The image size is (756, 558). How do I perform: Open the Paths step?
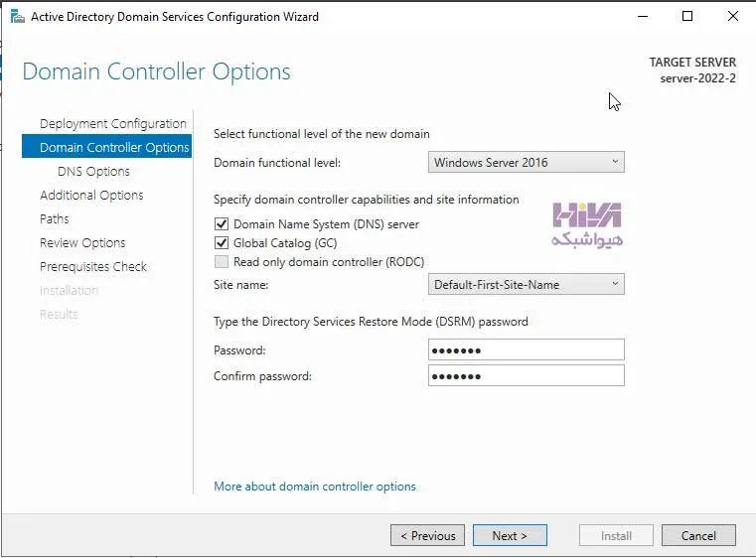(55, 218)
